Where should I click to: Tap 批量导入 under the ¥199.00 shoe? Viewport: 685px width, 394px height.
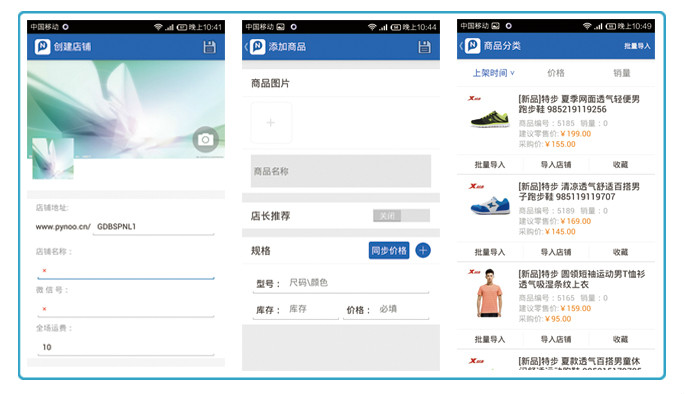pyautogui.click(x=490, y=165)
